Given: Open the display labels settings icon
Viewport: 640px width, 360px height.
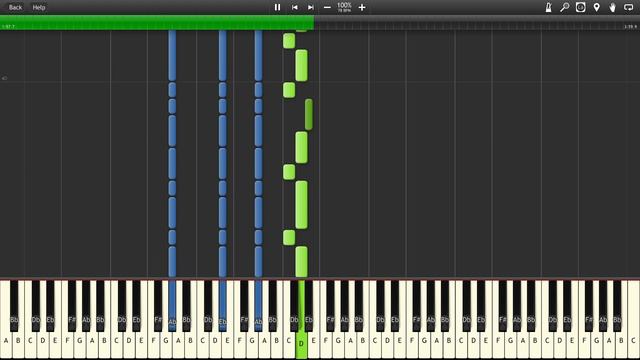Looking at the screenshot, I should [x=580, y=7].
